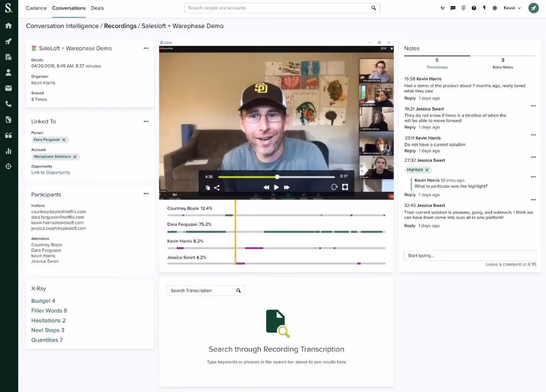This screenshot has width=546, height=392.
Task: Open the dialpad grid icon in header
Action: point(463,8)
